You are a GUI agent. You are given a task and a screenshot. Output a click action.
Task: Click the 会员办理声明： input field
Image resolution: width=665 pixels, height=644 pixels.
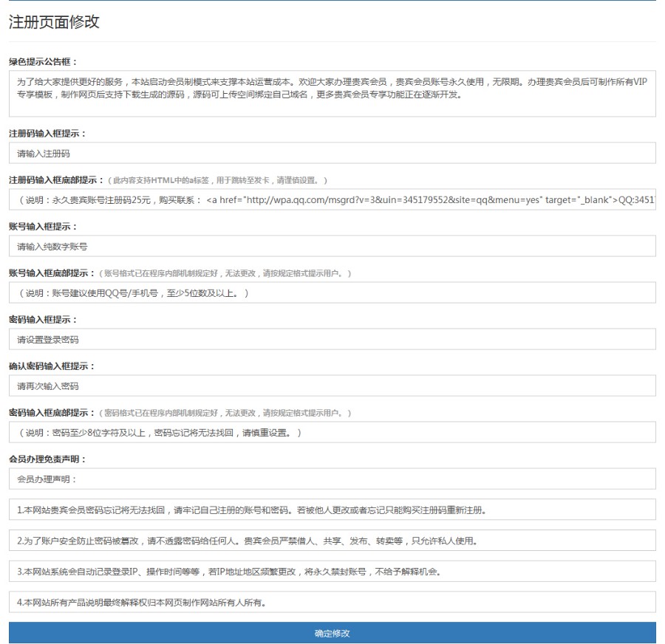[x=332, y=479]
